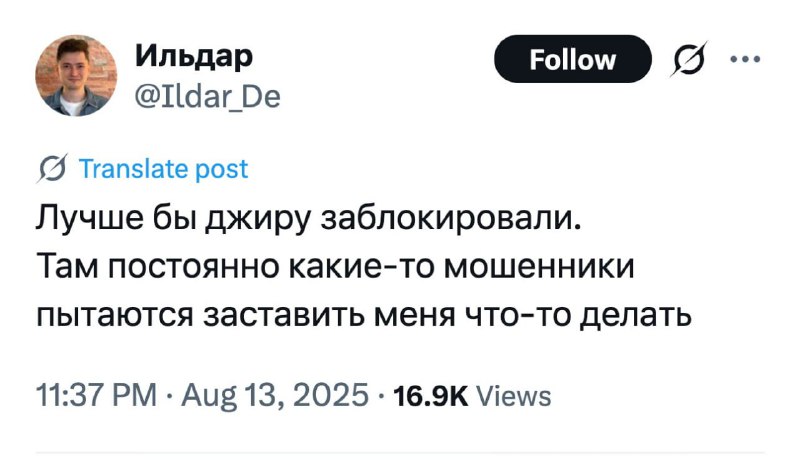Viewport: 800px width, 461px height.
Task: Click the Grok icon beside Follow button
Action: click(x=690, y=60)
